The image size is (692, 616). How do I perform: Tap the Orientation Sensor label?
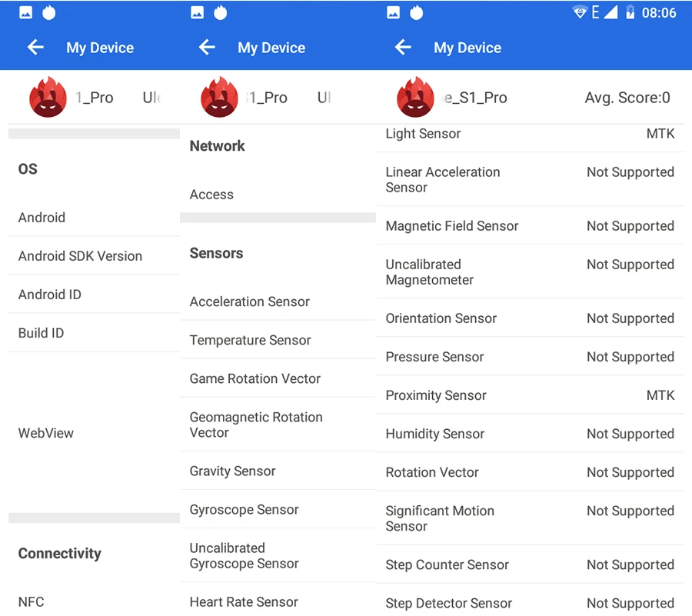pos(441,318)
